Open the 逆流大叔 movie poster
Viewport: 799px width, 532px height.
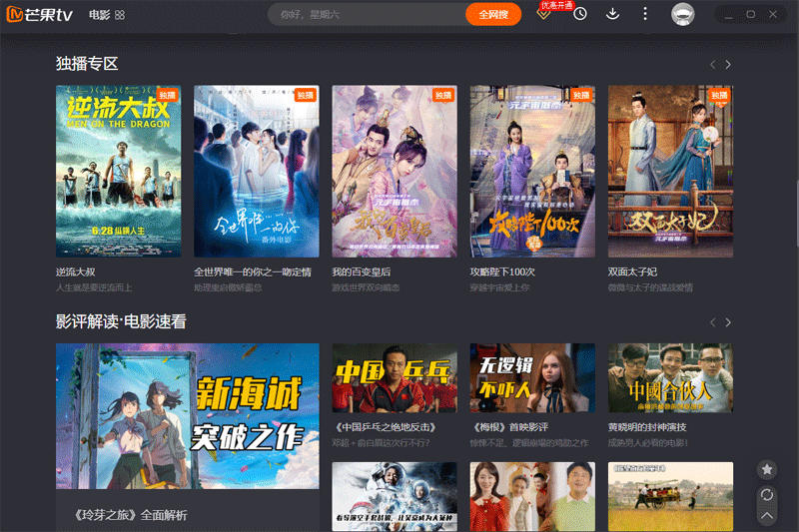[x=118, y=171]
